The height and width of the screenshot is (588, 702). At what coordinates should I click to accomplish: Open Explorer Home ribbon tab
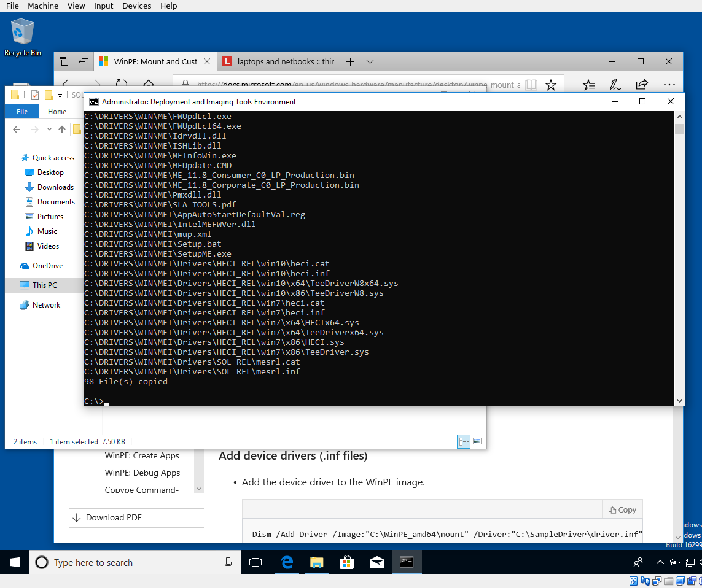(x=57, y=112)
